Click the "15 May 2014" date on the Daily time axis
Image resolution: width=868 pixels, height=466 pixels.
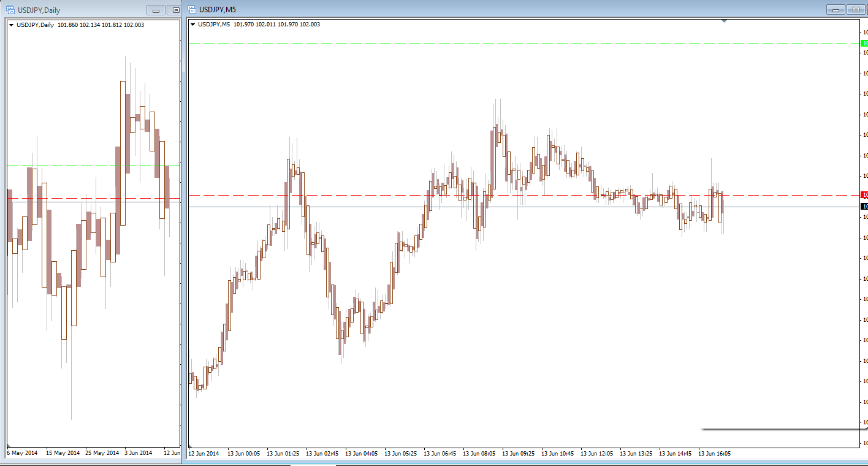tap(63, 453)
